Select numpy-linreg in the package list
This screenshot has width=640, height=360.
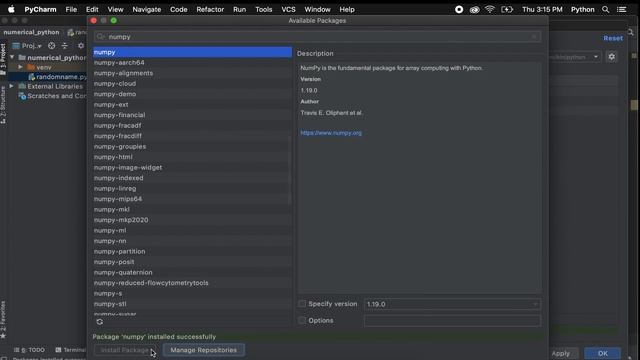pos(192,189)
